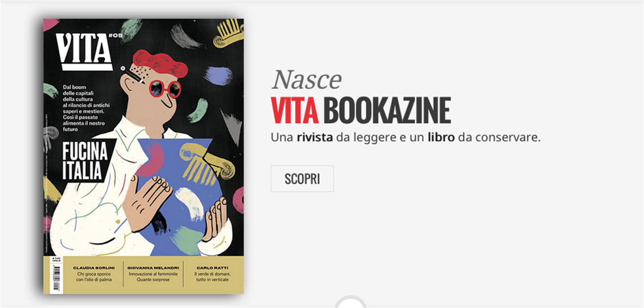Image resolution: width=644 pixels, height=308 pixels.
Task: Click the yellow column capital at cover top
Action: click(228, 33)
